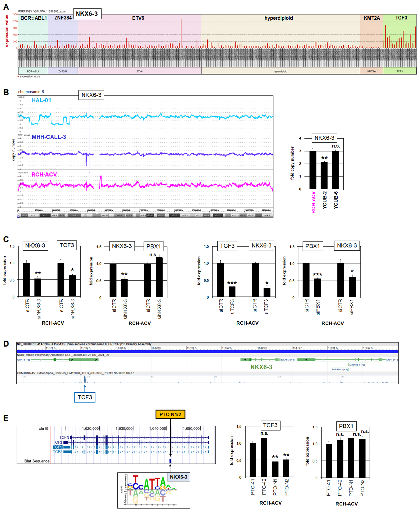The width and height of the screenshot is (420, 513).
Task: Click the small blue square beside the chromosome ideogram
Action: point(18,217)
